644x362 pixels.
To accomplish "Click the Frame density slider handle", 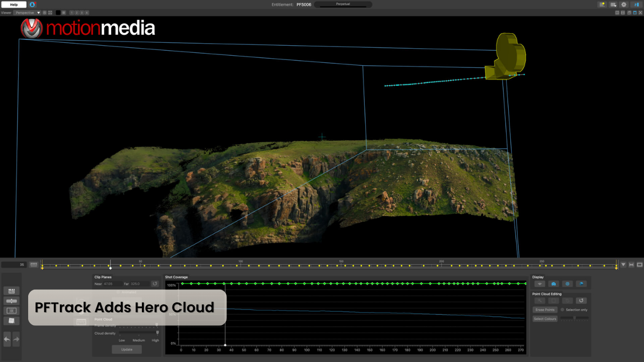I will (156, 324).
